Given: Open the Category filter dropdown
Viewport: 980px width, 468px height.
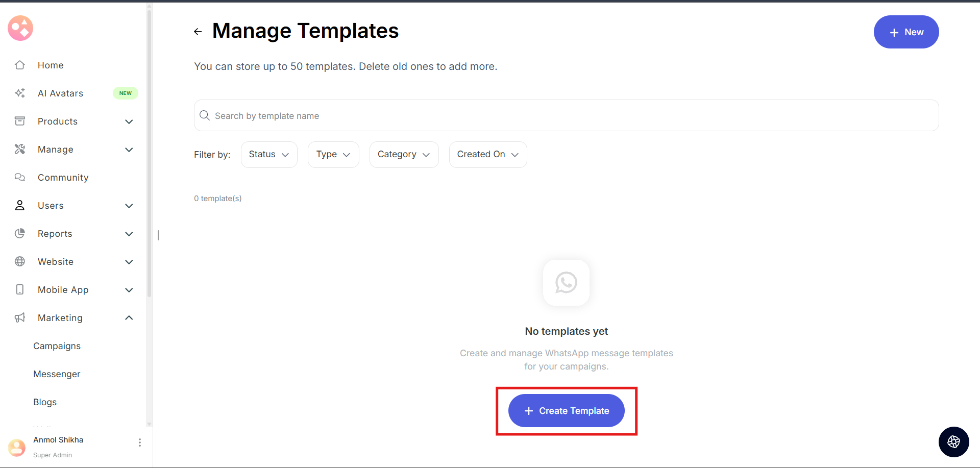Looking at the screenshot, I should [x=404, y=155].
